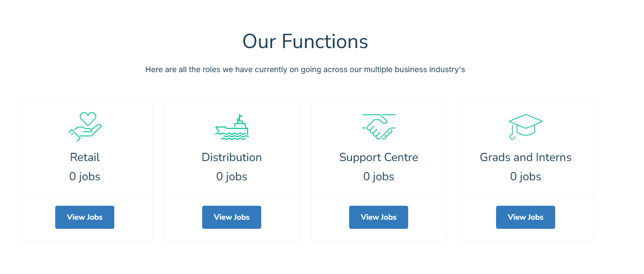Open View Jobs under Grads and Interns

(x=526, y=217)
